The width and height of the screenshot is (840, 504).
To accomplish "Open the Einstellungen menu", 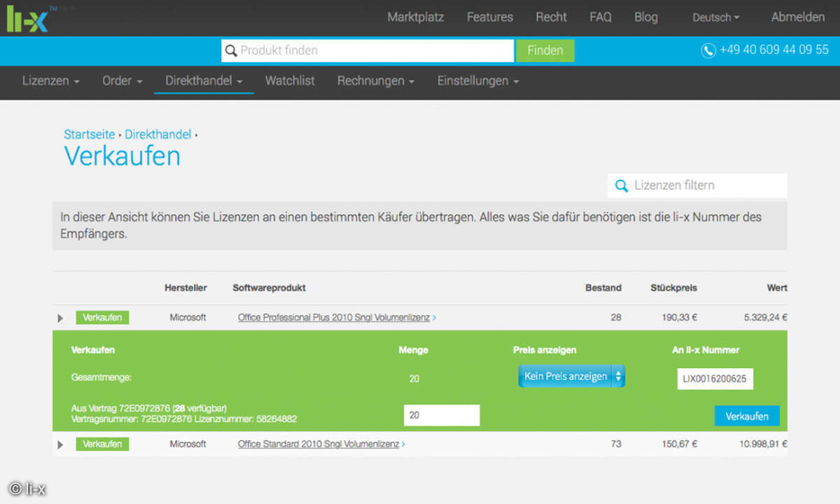I will 478,80.
